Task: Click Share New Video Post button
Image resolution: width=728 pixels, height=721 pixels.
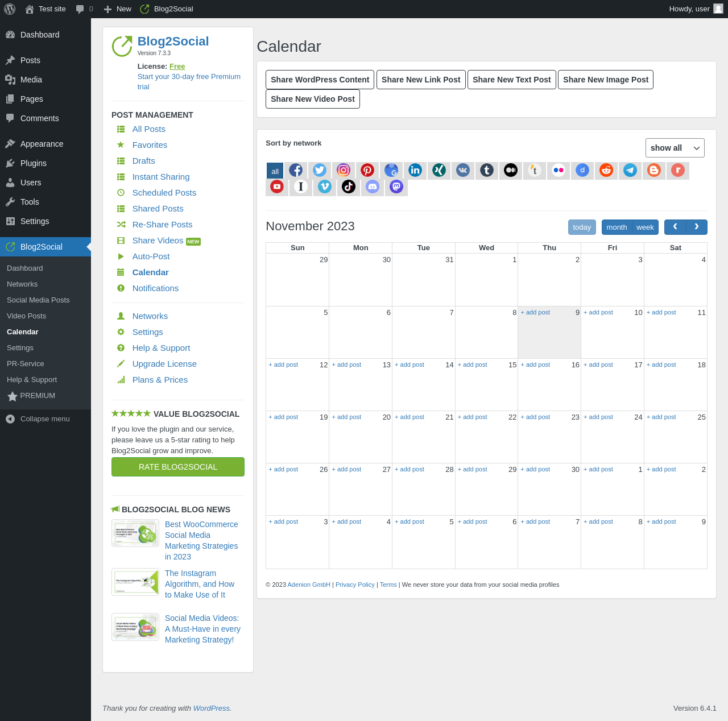Action: coord(313,99)
